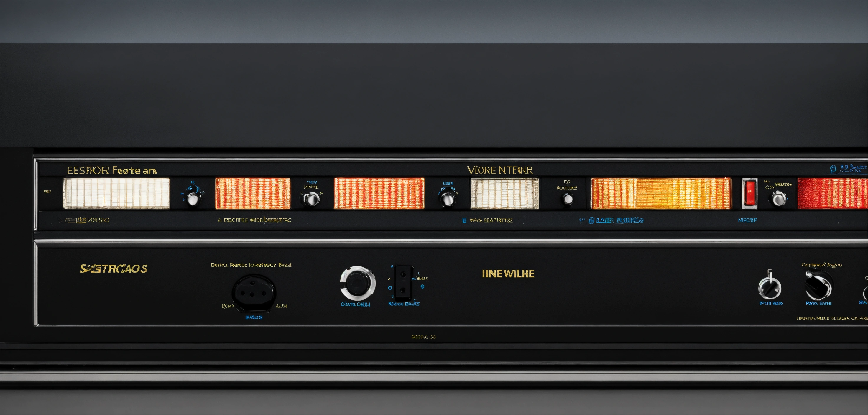This screenshot has width=868, height=415.
Task: Turn the black pointer knob under Regios label
Action: coord(818,286)
